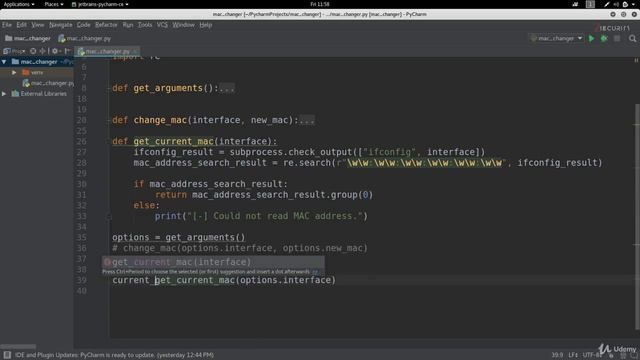Open the View menu
This screenshot has height=360, width=640.
(38, 25)
